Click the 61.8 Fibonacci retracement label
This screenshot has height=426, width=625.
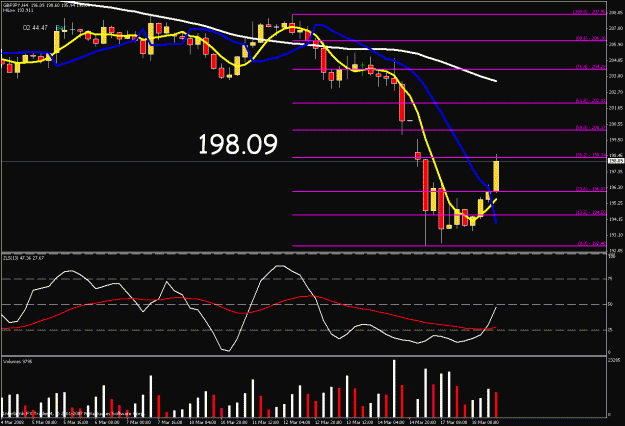coord(591,101)
